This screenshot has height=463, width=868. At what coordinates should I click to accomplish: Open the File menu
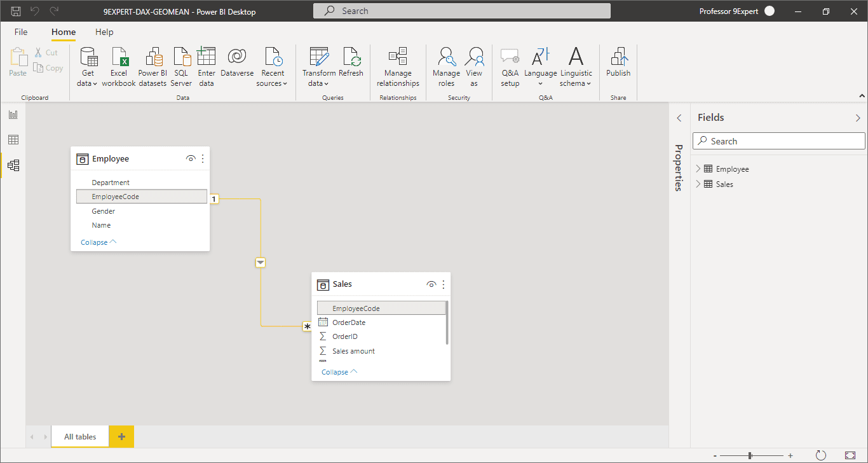[x=21, y=32]
